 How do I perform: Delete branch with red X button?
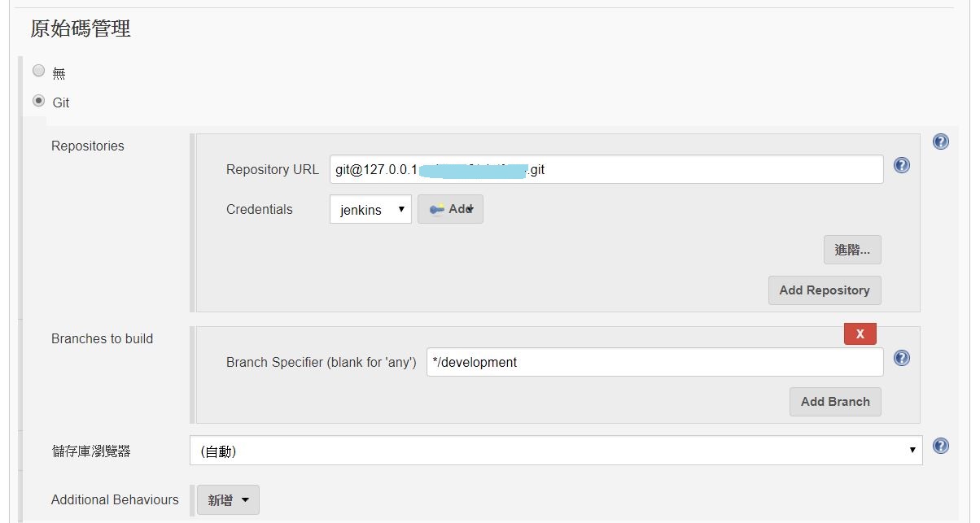tap(860, 333)
